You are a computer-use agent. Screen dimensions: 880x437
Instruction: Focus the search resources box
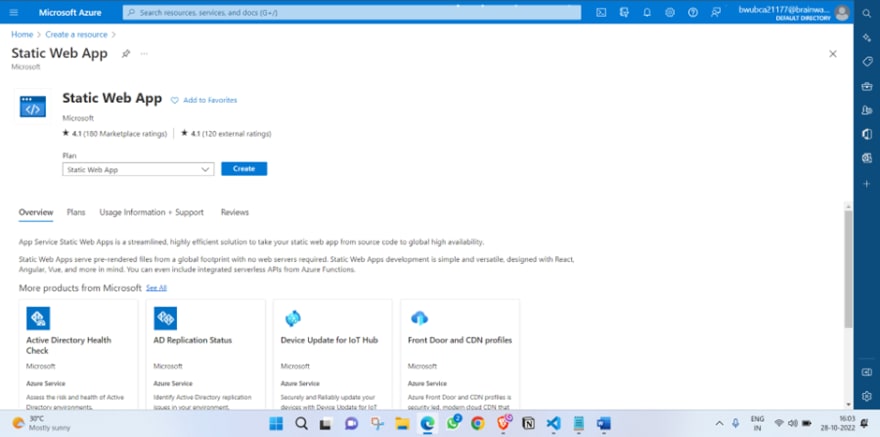point(352,12)
